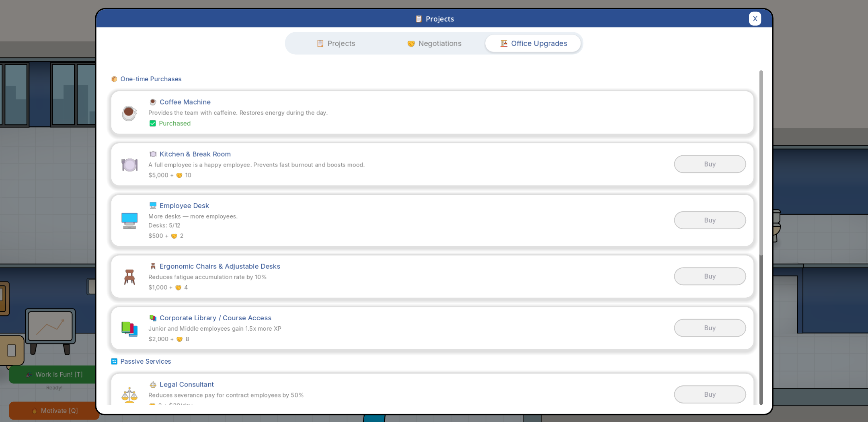The width and height of the screenshot is (868, 422).
Task: Click the Passive Services section heading
Action: pyautogui.click(x=146, y=361)
